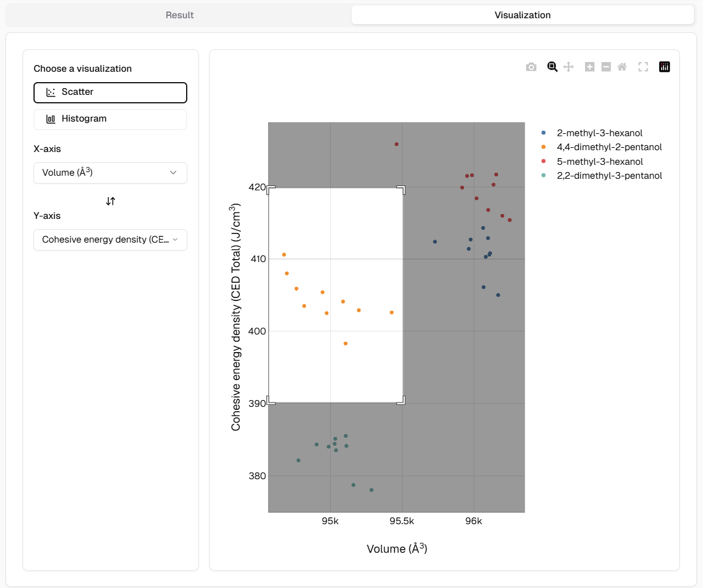Image resolution: width=703 pixels, height=588 pixels.
Task: Choose the Scatter visualization
Action: click(110, 92)
